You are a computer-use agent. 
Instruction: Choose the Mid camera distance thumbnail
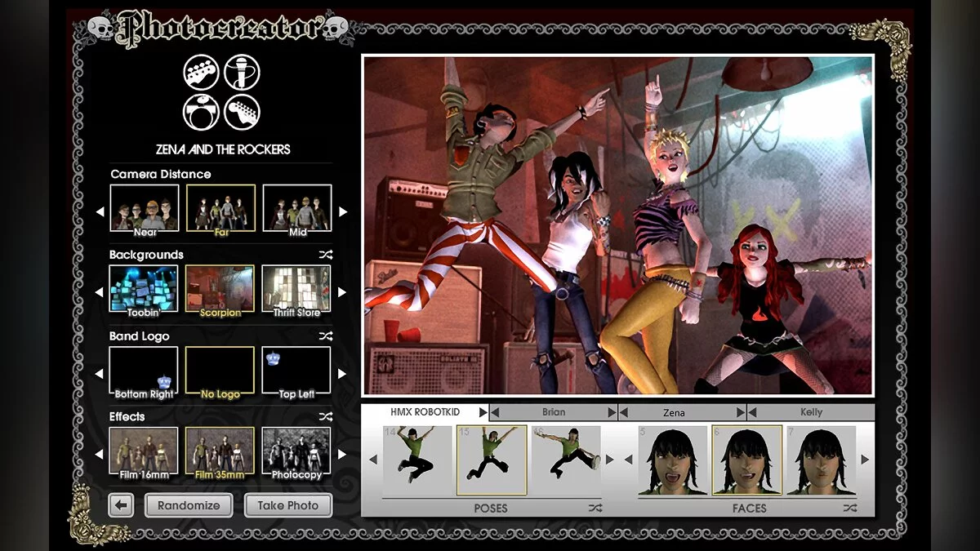[297, 208]
